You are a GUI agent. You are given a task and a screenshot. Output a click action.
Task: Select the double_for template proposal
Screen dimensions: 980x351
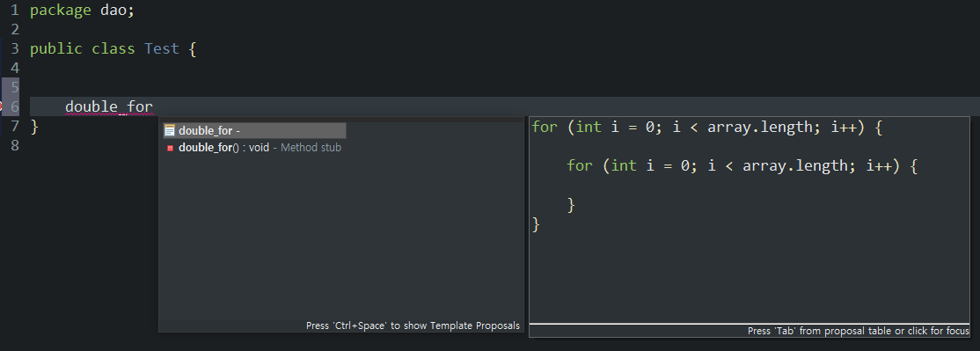click(x=254, y=130)
